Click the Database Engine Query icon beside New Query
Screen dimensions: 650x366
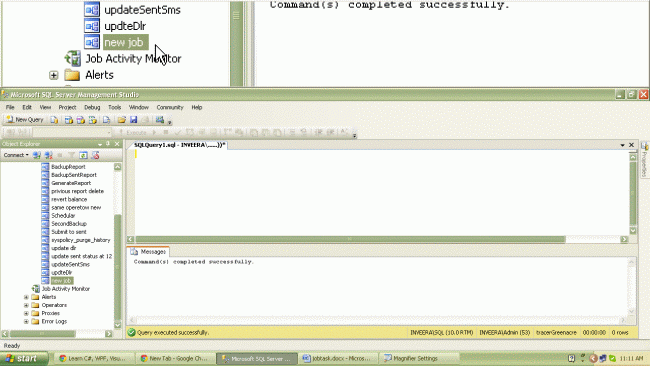(54, 120)
